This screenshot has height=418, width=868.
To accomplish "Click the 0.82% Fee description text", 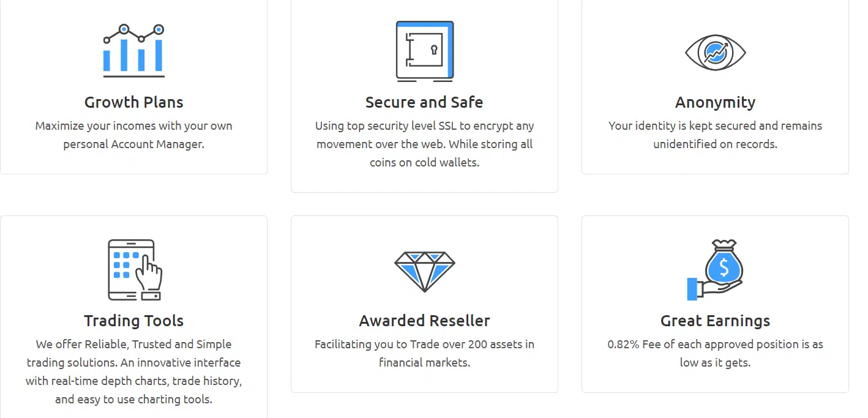I will [x=715, y=353].
